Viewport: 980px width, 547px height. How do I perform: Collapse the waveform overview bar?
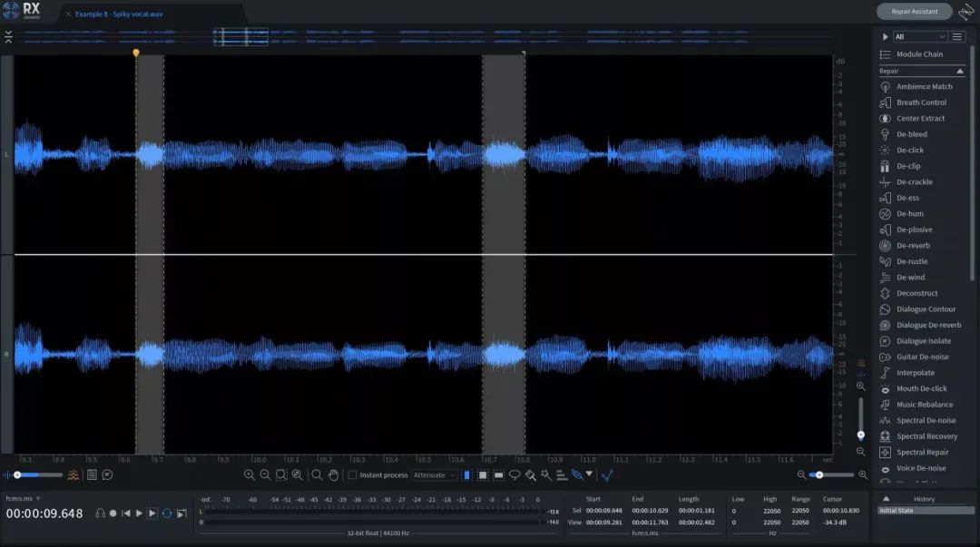(x=8, y=37)
